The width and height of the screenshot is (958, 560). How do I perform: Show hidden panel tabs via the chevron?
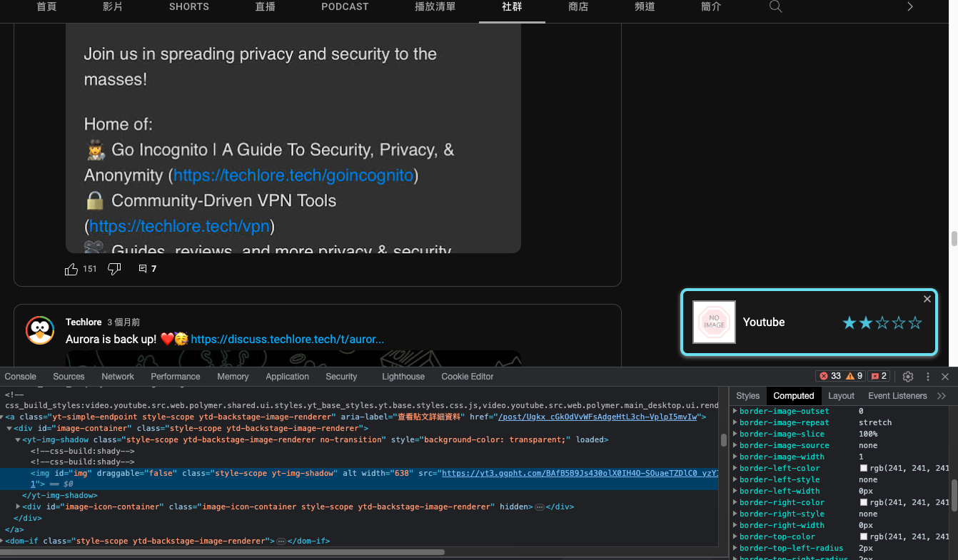coord(941,395)
